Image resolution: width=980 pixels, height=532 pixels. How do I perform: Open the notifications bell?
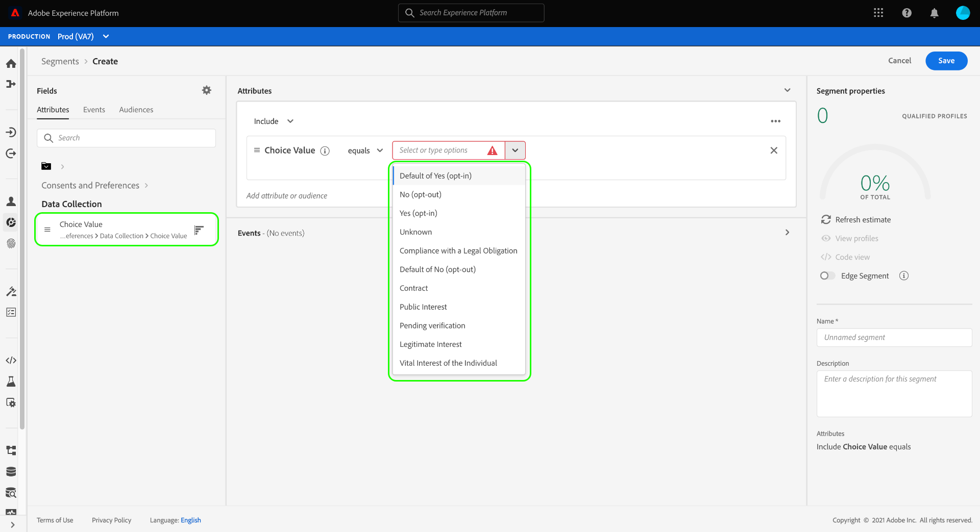pyautogui.click(x=934, y=13)
